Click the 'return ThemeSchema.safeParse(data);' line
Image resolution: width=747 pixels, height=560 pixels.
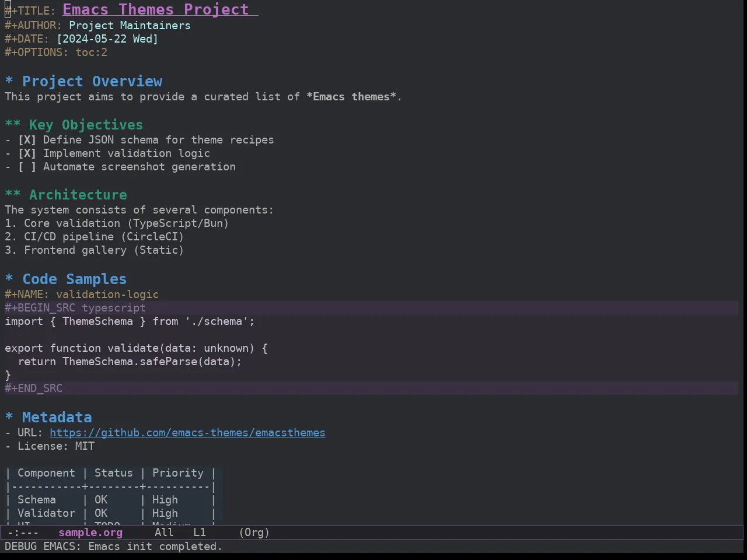click(130, 362)
